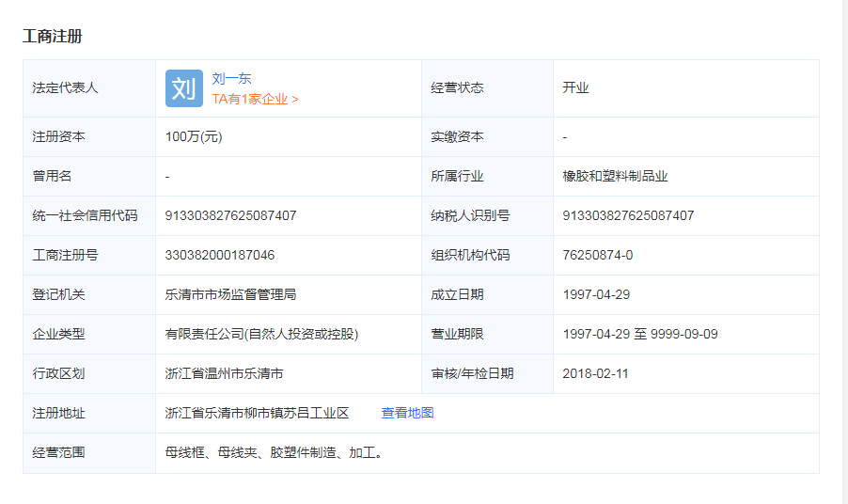Click the blue 刘 avatar icon
The height and width of the screenshot is (504, 848).
tap(183, 88)
